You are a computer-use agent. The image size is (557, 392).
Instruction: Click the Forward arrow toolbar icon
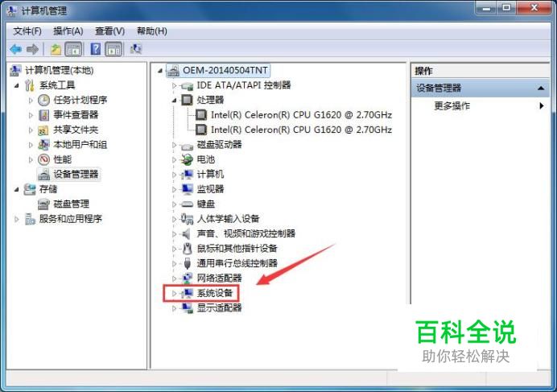[x=33, y=49]
